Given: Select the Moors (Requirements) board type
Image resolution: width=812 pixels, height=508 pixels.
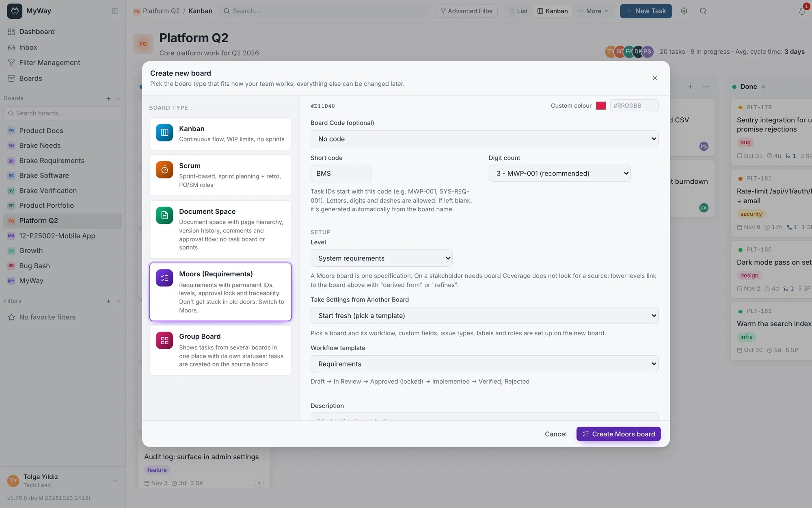Looking at the screenshot, I should (220, 292).
